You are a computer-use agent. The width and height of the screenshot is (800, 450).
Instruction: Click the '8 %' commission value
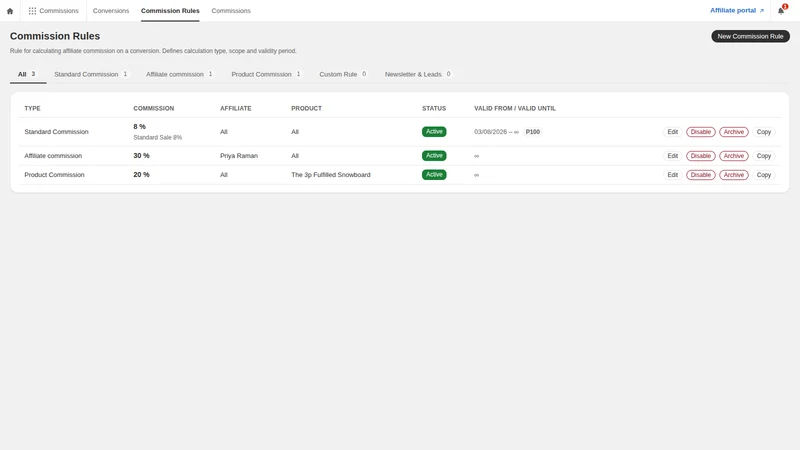139,127
